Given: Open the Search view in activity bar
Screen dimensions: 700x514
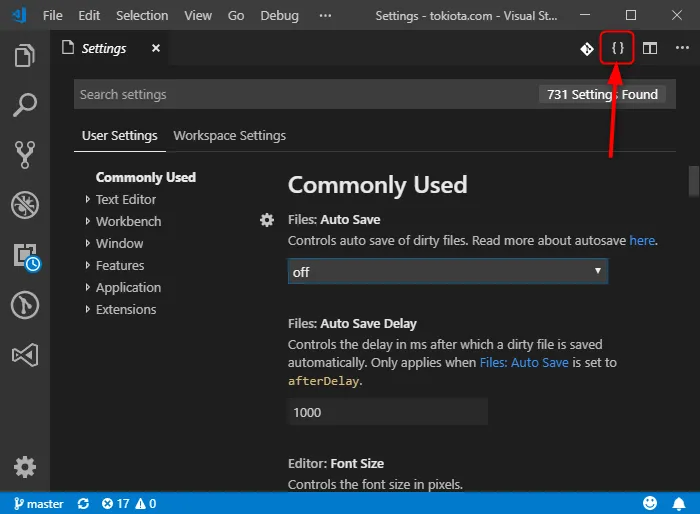Looking at the screenshot, I should [25, 105].
